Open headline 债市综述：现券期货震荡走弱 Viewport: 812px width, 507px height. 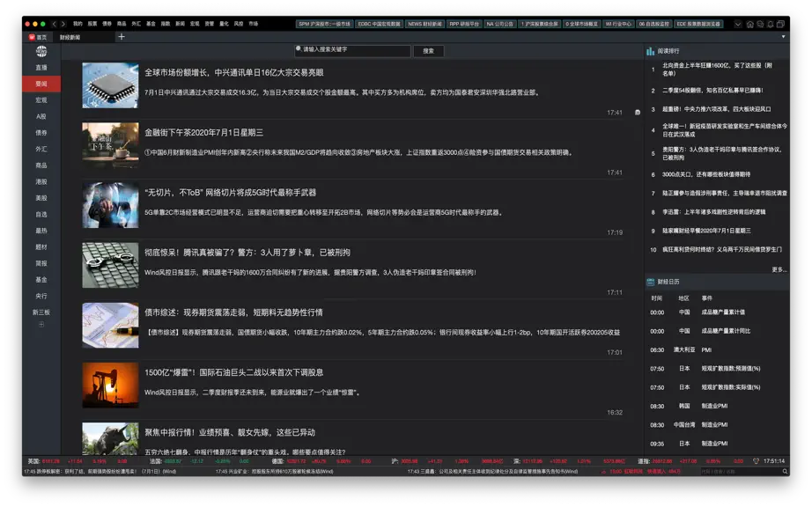click(x=233, y=312)
